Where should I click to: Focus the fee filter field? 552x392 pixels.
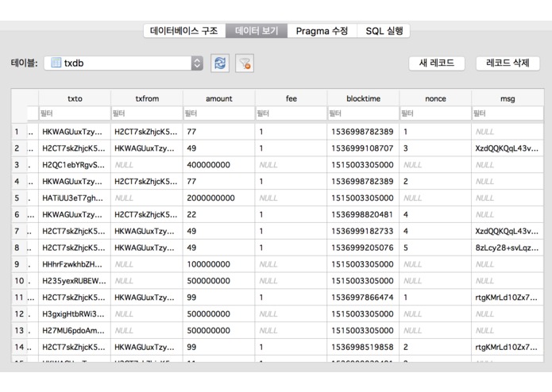[x=291, y=113]
